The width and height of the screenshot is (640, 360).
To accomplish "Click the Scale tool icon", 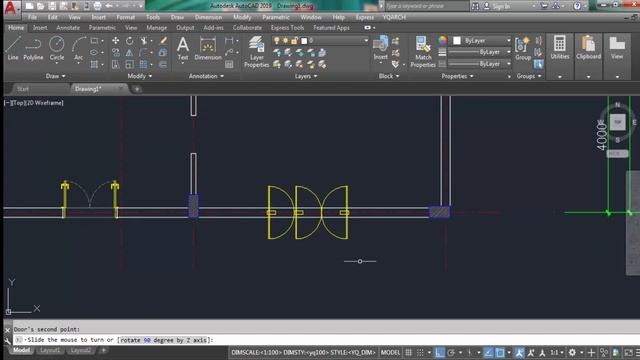I will 129,64.
